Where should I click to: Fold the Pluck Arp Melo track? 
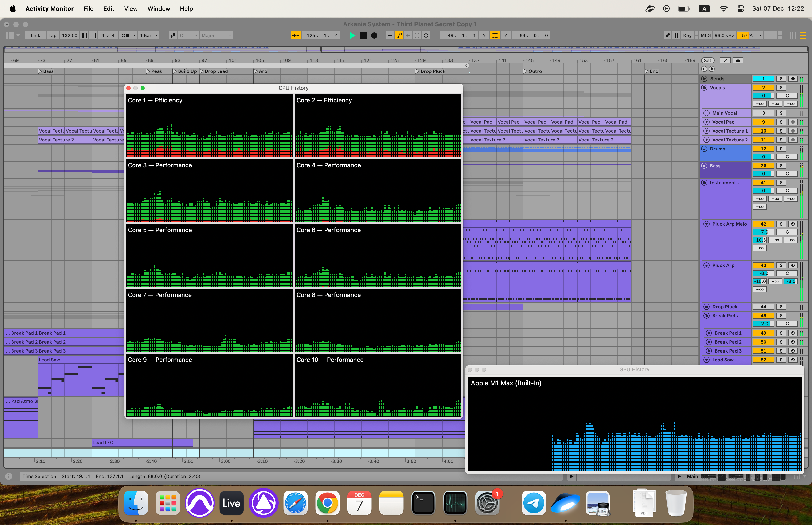click(x=706, y=224)
